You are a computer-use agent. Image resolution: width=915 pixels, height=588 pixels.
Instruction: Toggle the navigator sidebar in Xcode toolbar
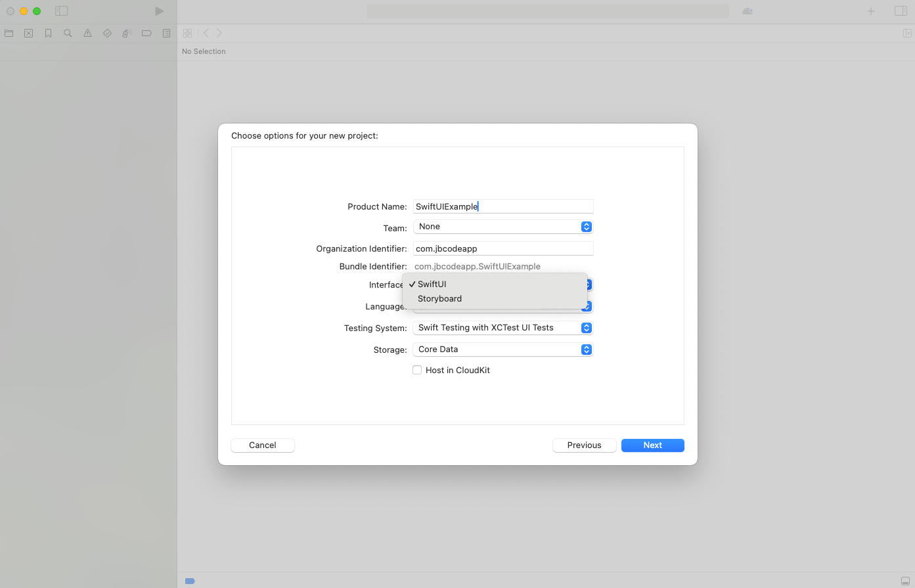(x=61, y=11)
